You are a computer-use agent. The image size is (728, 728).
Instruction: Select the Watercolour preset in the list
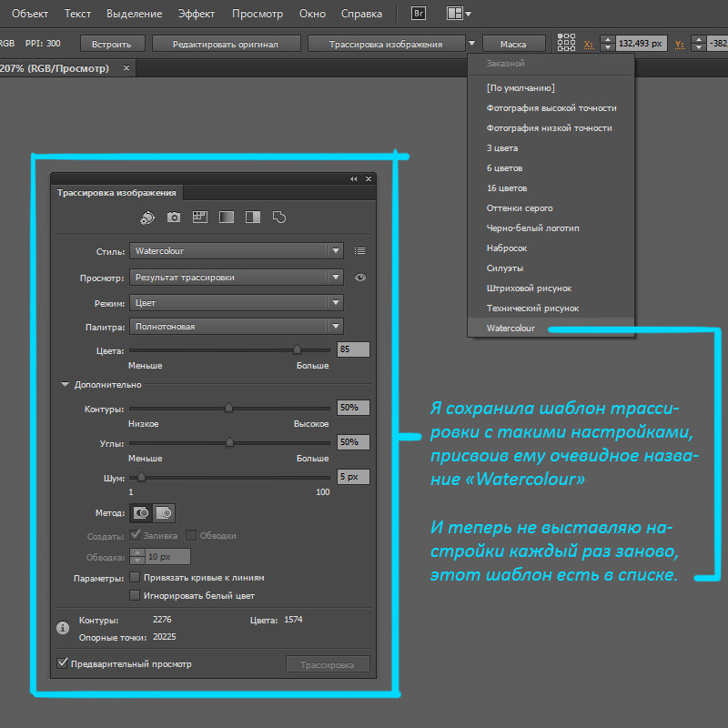(511, 329)
